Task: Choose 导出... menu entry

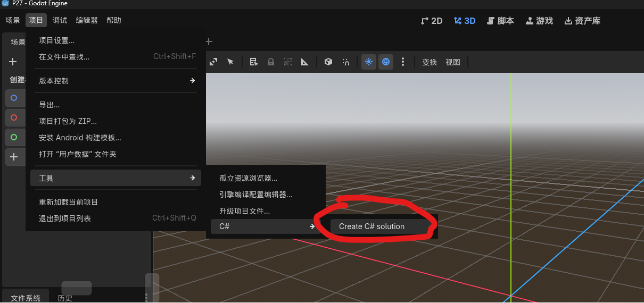Action: coord(115,105)
